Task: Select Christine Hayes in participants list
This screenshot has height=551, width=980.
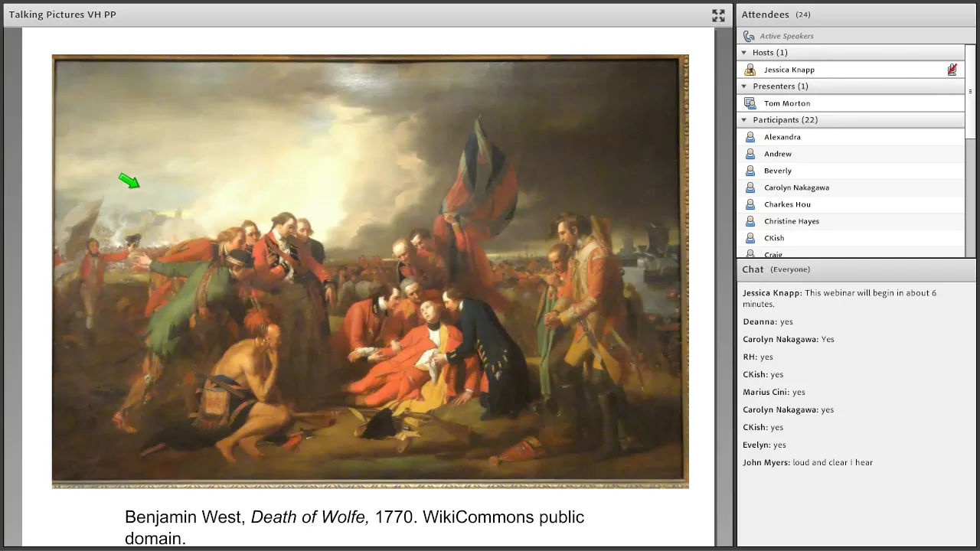Action: click(851, 221)
